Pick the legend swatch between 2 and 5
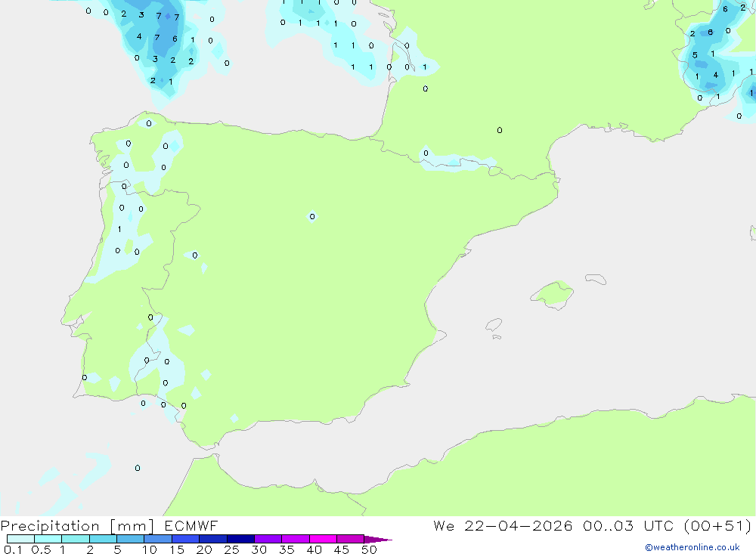The height and width of the screenshot is (554, 756). (x=103, y=539)
